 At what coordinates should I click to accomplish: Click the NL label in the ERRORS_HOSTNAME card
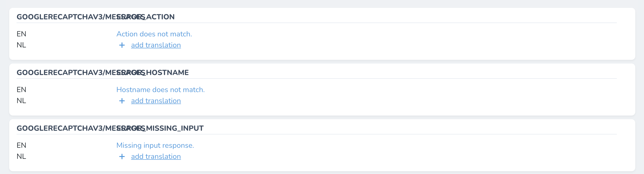pos(22,101)
